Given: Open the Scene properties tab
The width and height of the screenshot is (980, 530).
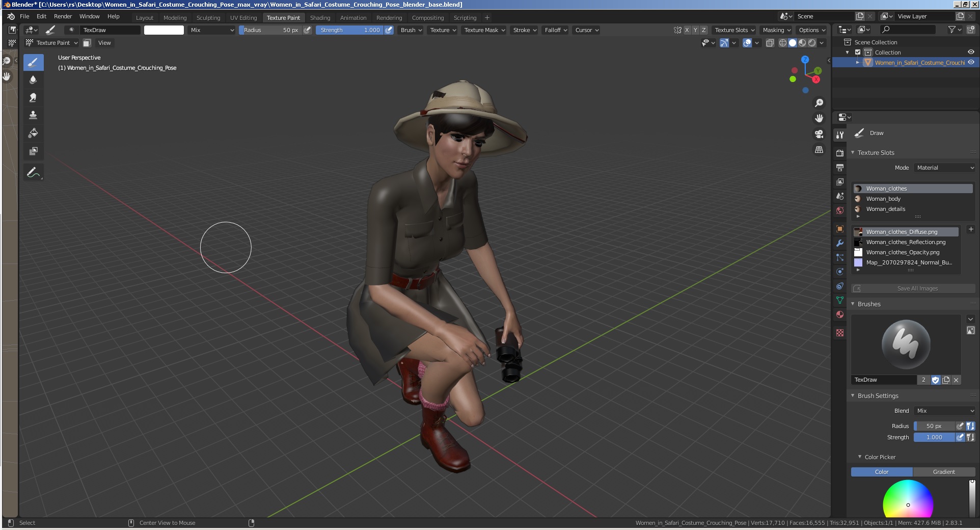Looking at the screenshot, I should point(840,196).
